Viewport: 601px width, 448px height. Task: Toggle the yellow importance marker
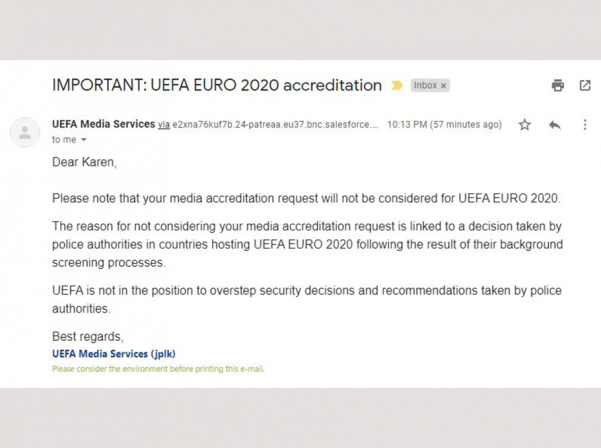click(397, 85)
